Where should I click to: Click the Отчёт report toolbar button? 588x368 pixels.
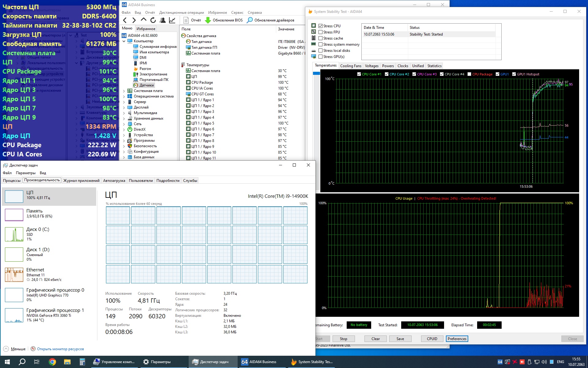[x=192, y=20]
